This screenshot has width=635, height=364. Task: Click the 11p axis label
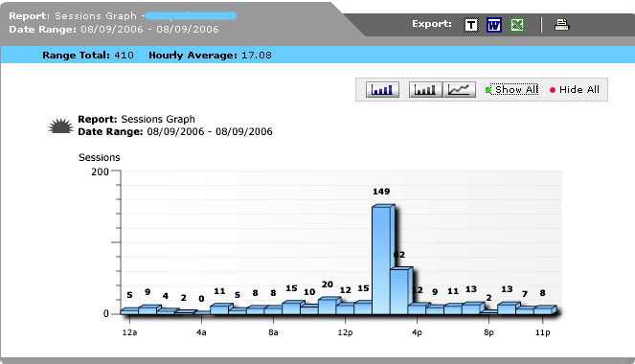(x=543, y=332)
